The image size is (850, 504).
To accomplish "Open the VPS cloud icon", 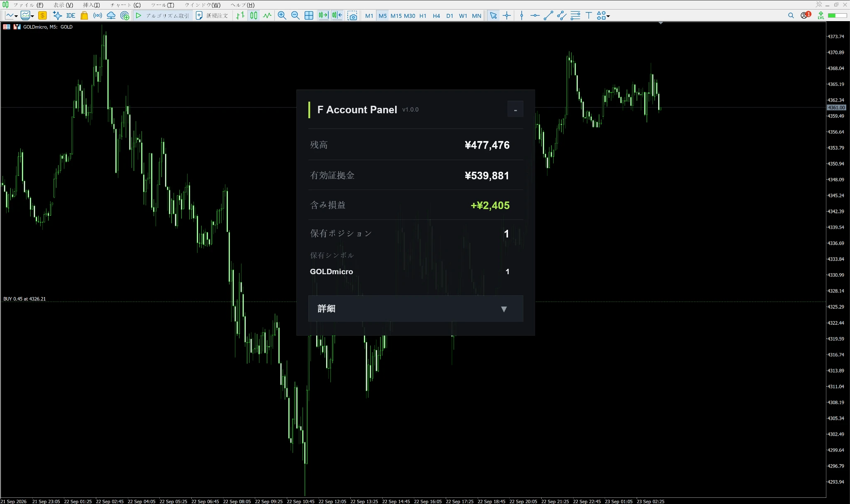I will pos(111,16).
